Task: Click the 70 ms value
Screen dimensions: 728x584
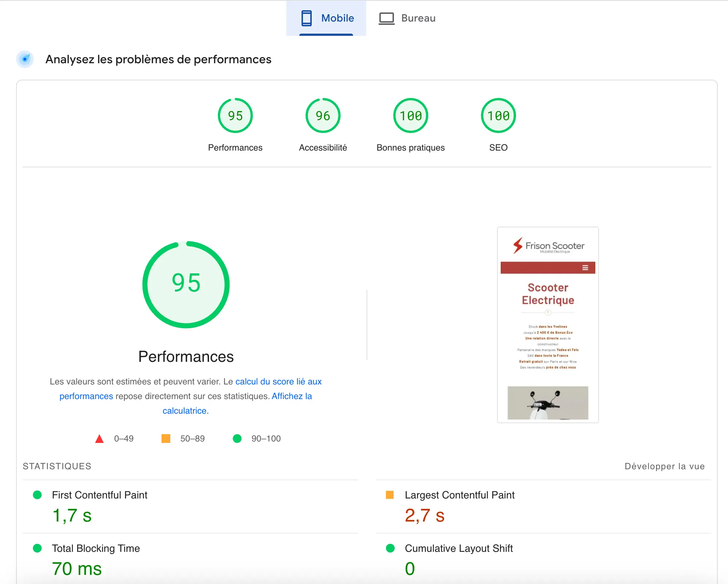Action: 77,569
